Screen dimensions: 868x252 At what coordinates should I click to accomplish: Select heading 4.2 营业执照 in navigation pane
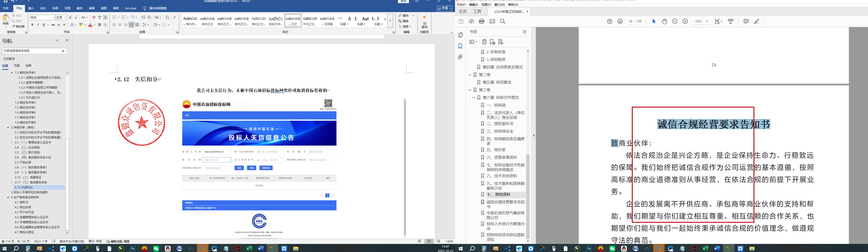(x=23, y=208)
